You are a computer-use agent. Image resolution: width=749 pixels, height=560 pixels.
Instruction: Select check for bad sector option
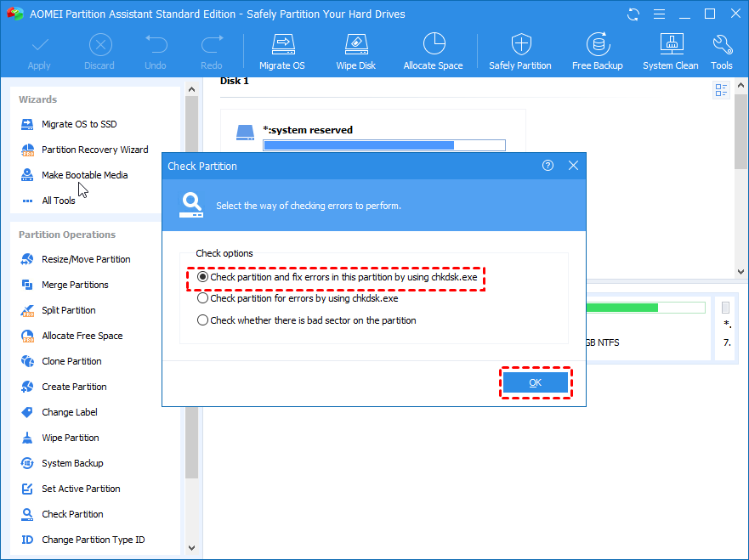[306, 320]
